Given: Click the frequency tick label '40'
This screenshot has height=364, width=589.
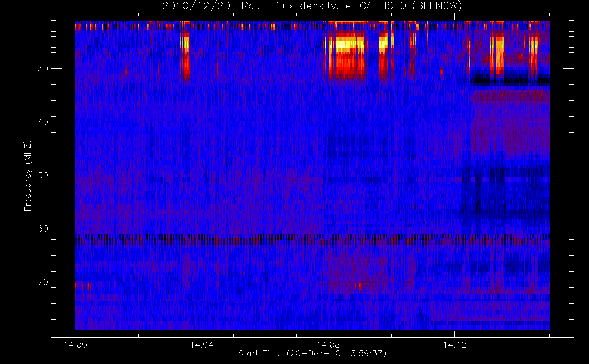Looking at the screenshot, I should 43,122.
